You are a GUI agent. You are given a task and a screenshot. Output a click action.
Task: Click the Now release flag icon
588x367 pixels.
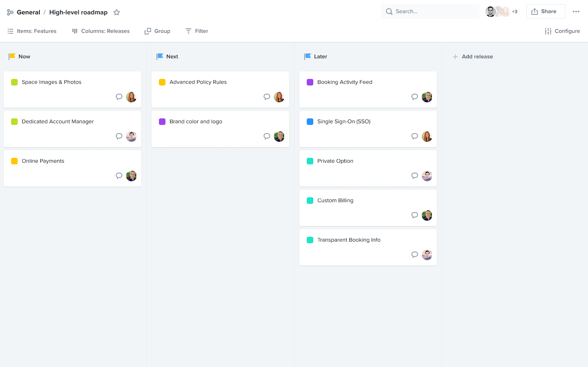click(12, 56)
